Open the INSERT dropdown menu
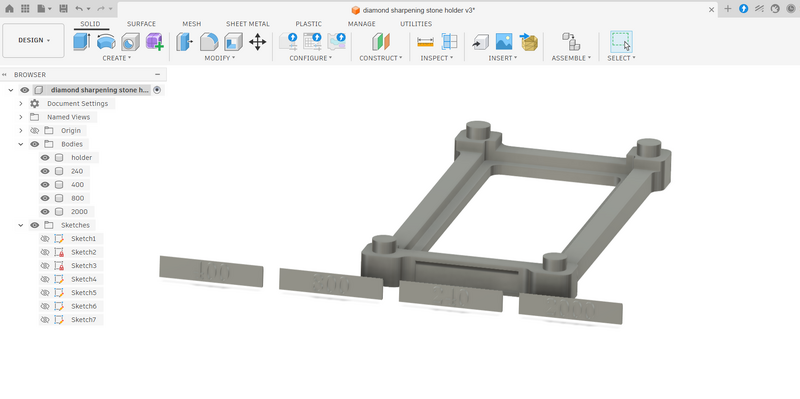 tap(503, 58)
